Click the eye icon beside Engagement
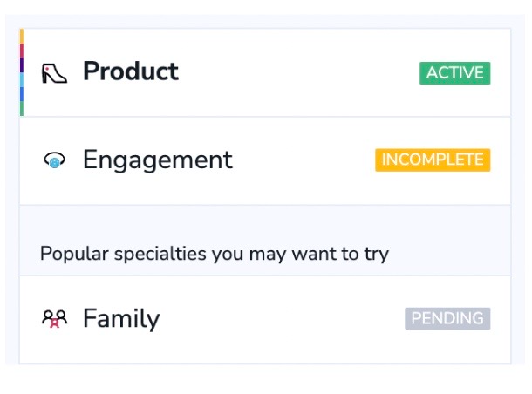The height and width of the screenshot is (394, 532). 54,161
